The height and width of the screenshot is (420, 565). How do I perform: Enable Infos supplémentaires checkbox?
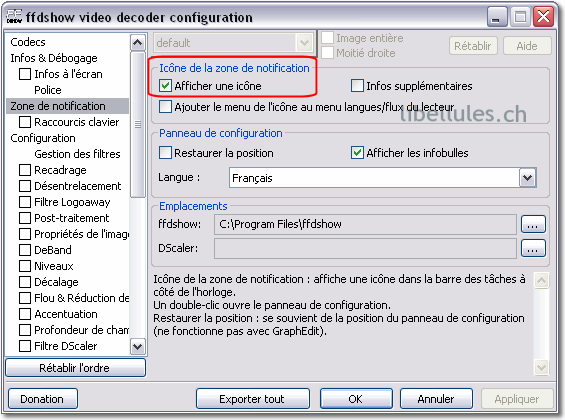tap(357, 86)
